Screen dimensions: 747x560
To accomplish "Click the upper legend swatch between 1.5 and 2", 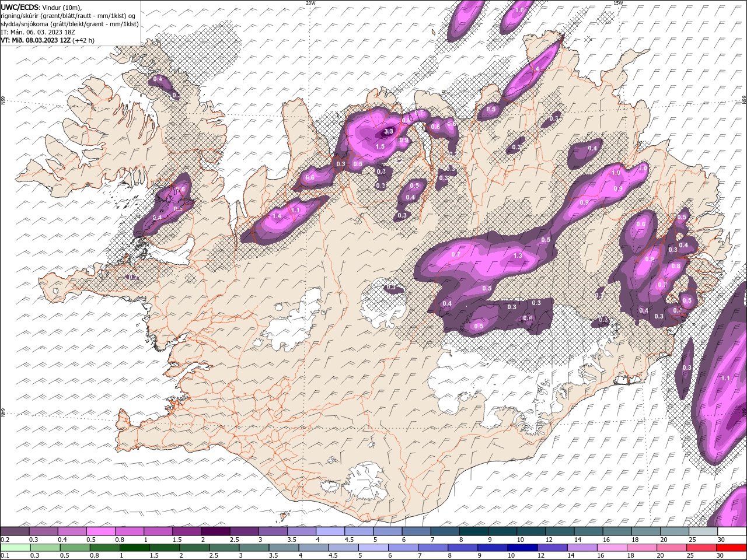I will point(187,531).
